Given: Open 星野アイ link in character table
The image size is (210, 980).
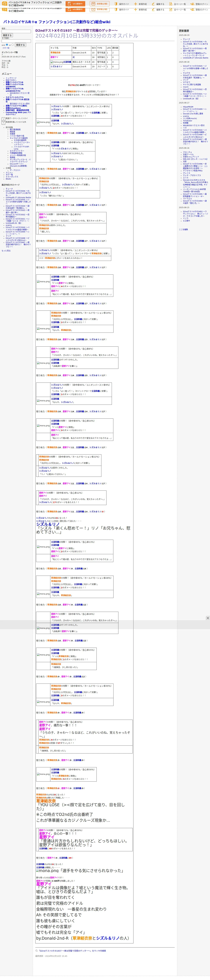Looking at the screenshot, I should click(54, 57).
